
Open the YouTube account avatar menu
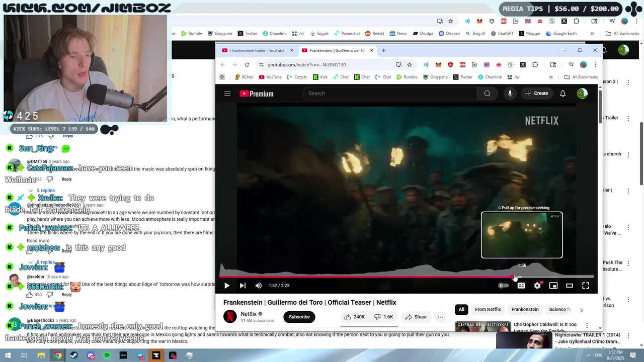tap(582, 94)
